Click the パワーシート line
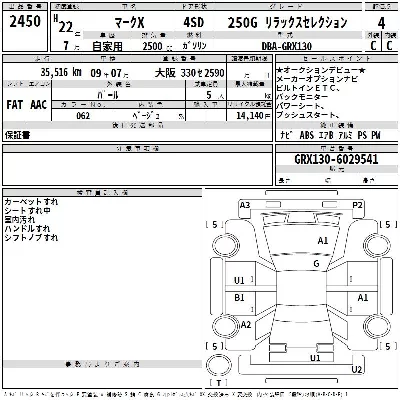The height and width of the screenshot is (400, 400). click(x=301, y=106)
